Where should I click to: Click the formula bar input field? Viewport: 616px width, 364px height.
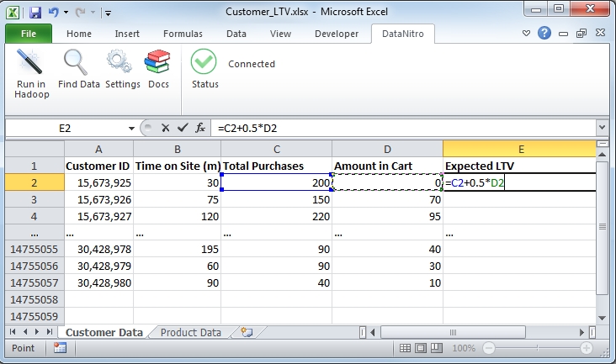point(403,128)
